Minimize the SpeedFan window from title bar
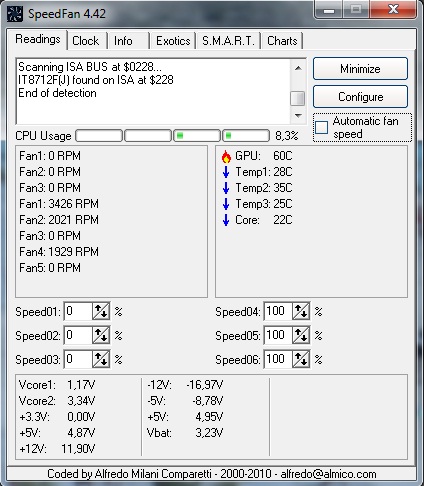Viewport: 424px width, 486px height. coord(329,10)
